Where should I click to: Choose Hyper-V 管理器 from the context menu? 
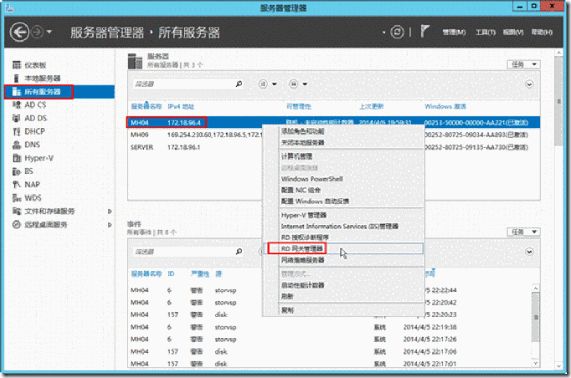click(343, 215)
